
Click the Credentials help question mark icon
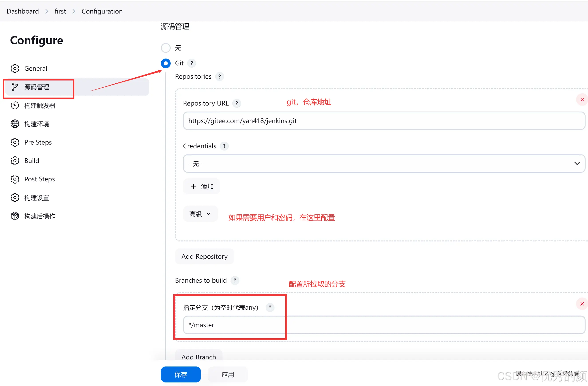pyautogui.click(x=224, y=146)
